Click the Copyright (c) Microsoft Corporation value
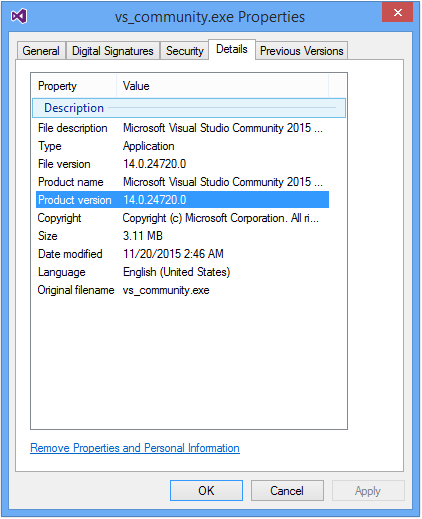The image size is (422, 519). pos(221,218)
